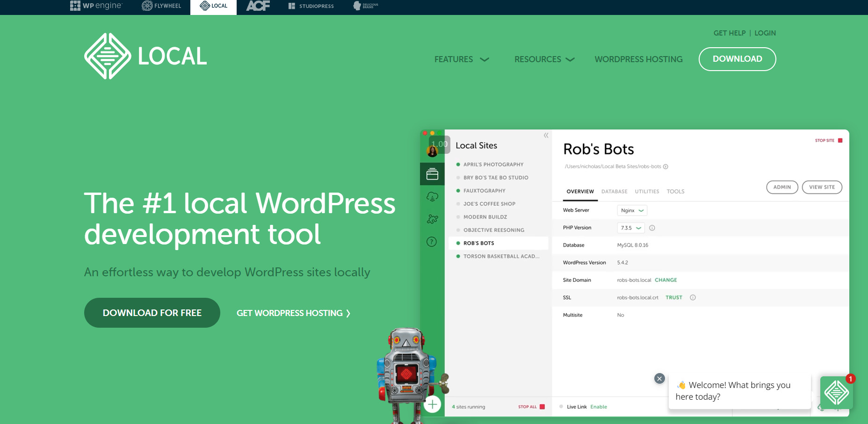Switch to the Database tab

point(614,192)
